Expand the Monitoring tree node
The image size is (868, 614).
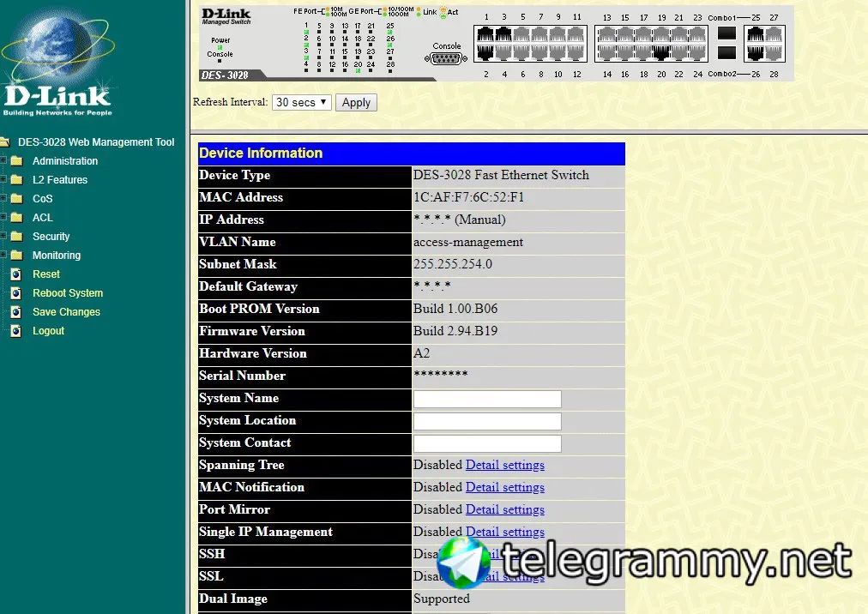[x=3, y=255]
